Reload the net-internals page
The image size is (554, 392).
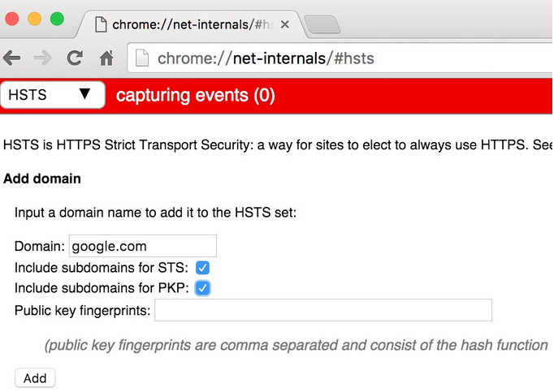click(75, 58)
